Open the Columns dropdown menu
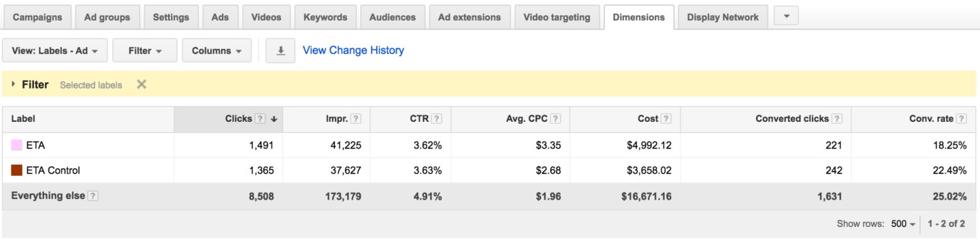The width and height of the screenshot is (980, 252). pyautogui.click(x=217, y=50)
